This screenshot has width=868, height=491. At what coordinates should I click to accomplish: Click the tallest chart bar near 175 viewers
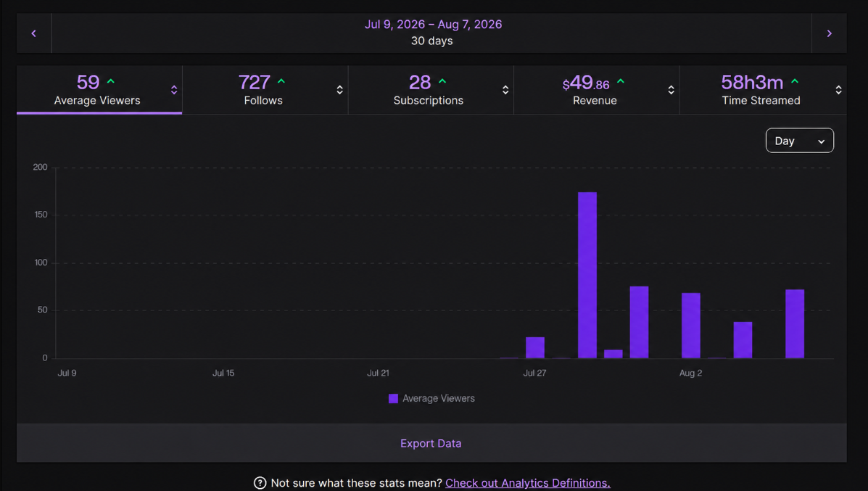point(587,275)
